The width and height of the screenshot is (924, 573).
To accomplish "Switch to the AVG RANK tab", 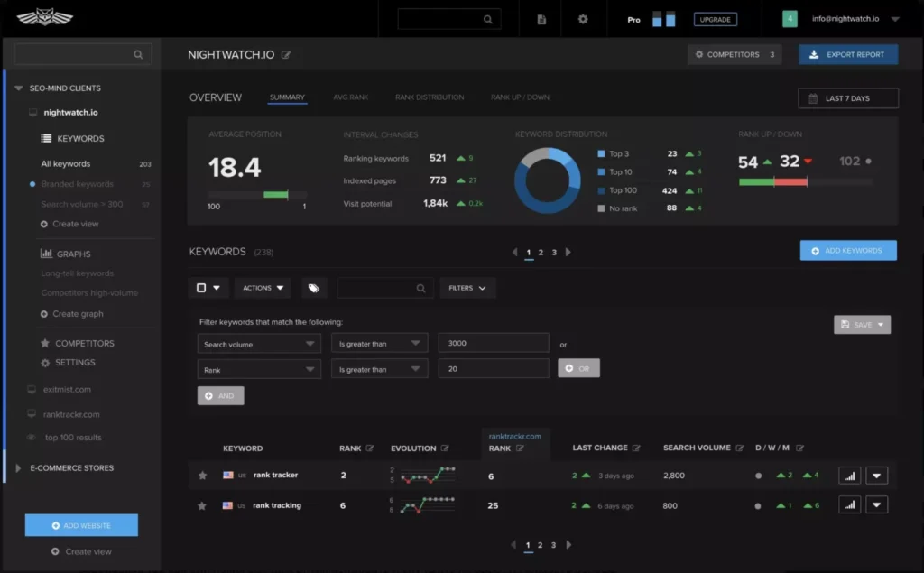I will 351,97.
